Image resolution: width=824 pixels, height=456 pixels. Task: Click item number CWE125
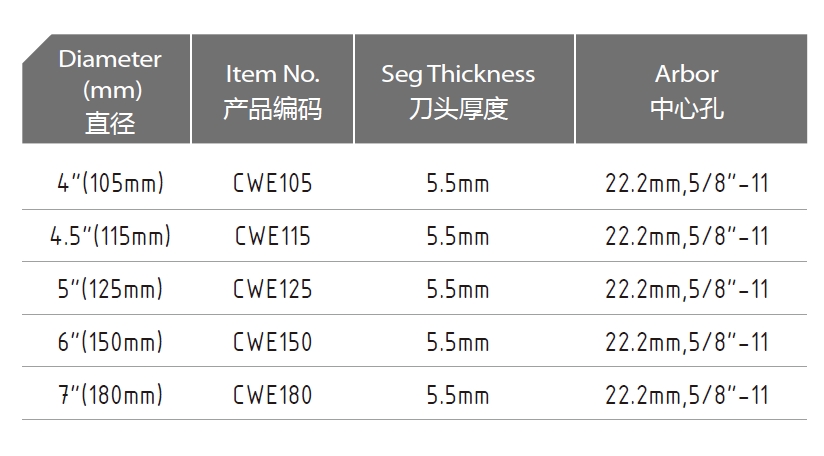pos(273,289)
